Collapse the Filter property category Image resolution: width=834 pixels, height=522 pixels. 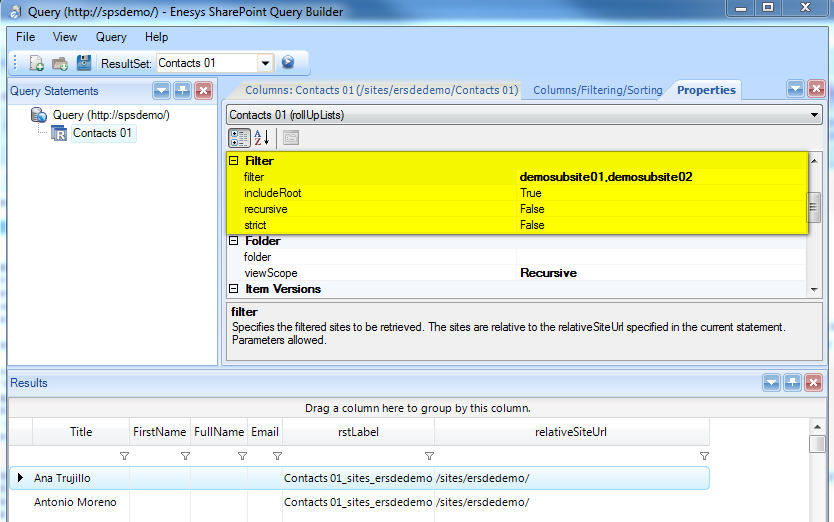(234, 161)
